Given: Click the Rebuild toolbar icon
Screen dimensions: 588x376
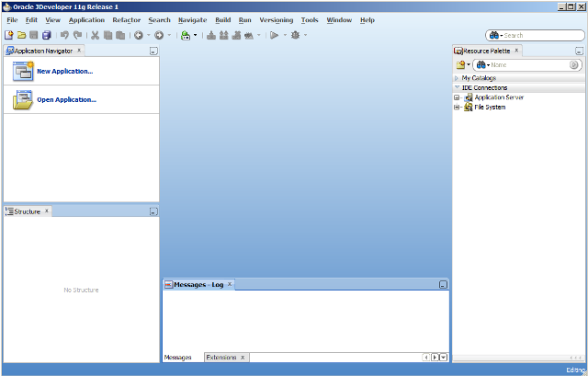Looking at the screenshot, I should 224,35.
